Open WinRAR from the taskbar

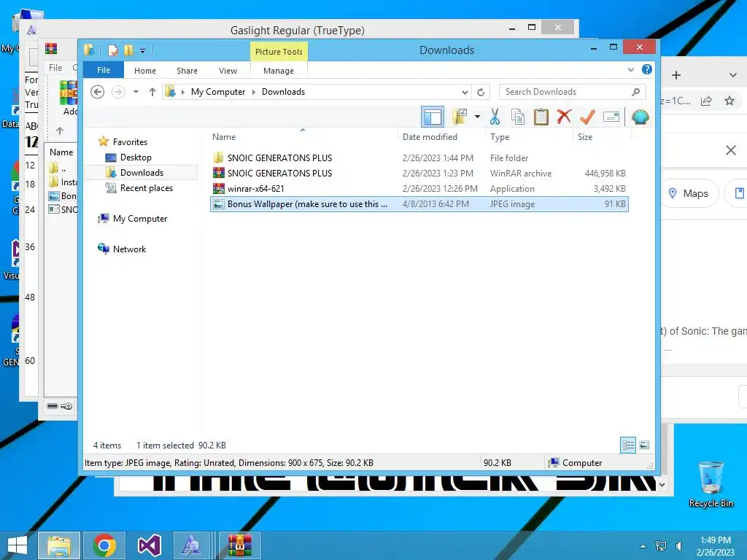point(239,545)
